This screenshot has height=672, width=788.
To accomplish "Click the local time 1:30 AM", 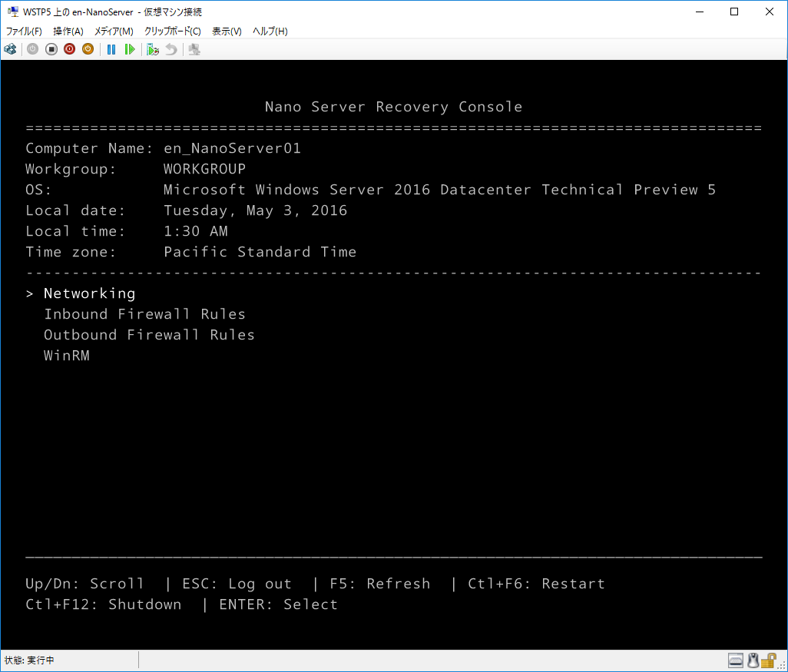I will tap(196, 231).
